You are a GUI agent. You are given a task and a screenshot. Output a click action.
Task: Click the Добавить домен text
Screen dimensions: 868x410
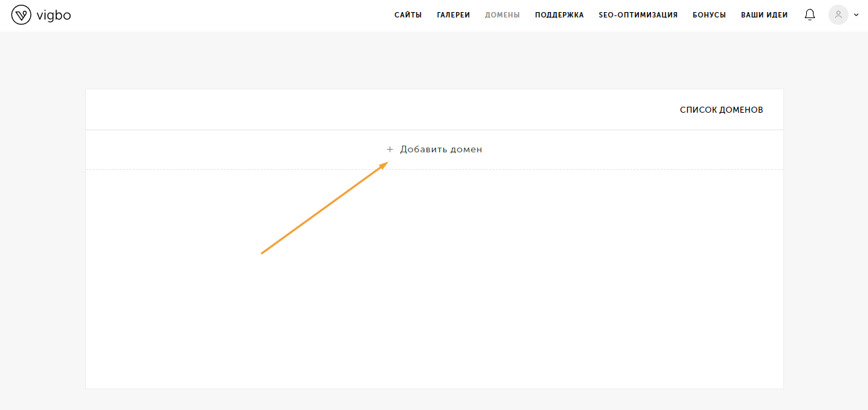click(441, 150)
